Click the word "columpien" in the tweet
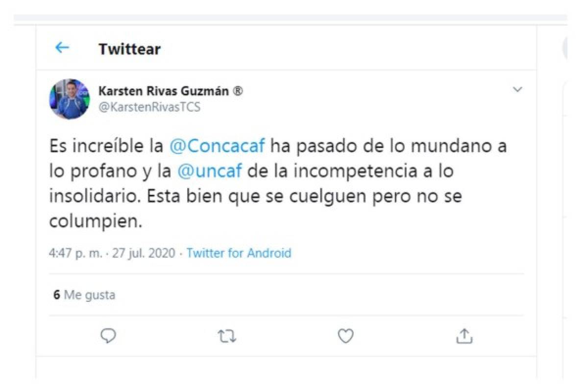The image size is (588, 390). pos(95,221)
